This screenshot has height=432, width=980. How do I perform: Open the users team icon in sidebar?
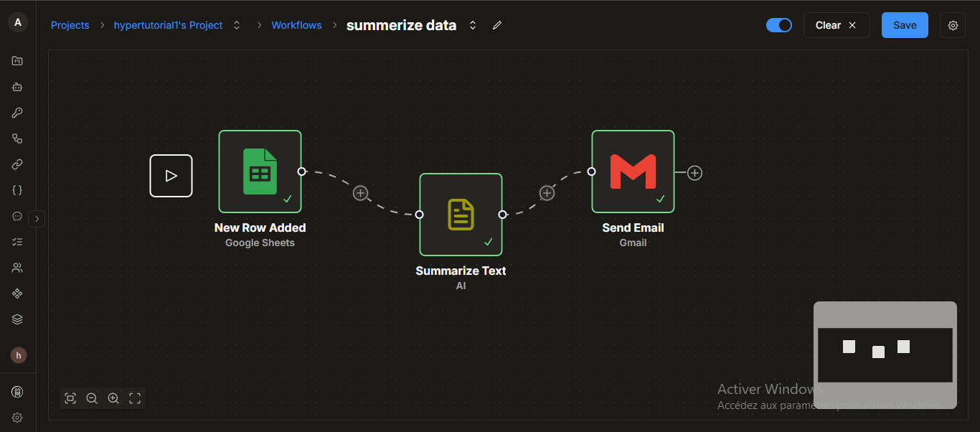[x=17, y=268]
